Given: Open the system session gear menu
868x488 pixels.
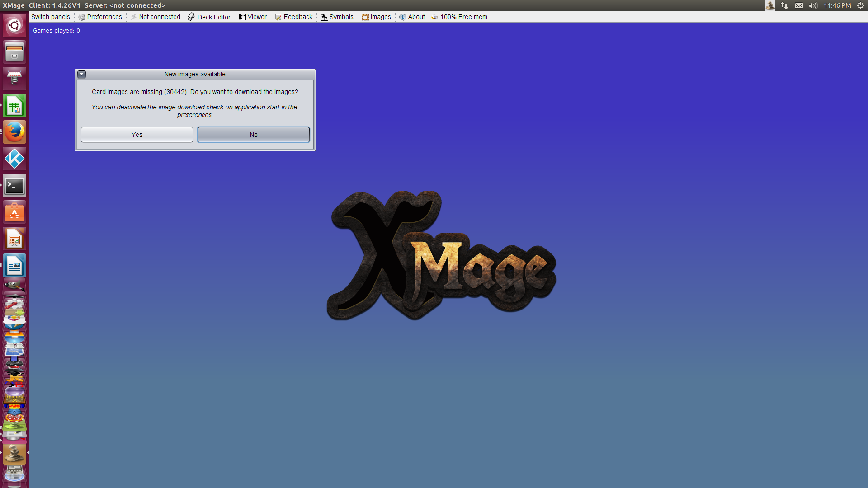Looking at the screenshot, I should pyautogui.click(x=861, y=5).
